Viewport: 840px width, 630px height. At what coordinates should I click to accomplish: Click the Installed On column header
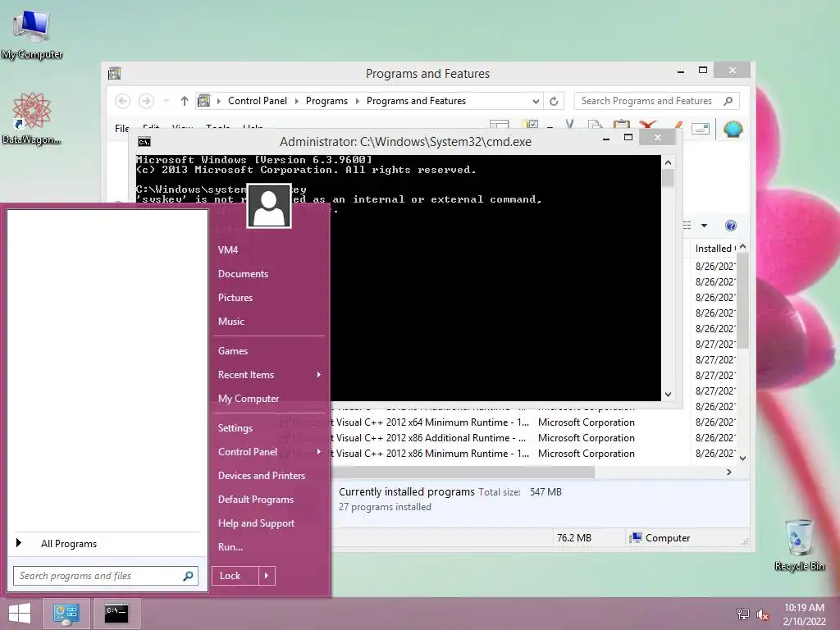pos(714,248)
